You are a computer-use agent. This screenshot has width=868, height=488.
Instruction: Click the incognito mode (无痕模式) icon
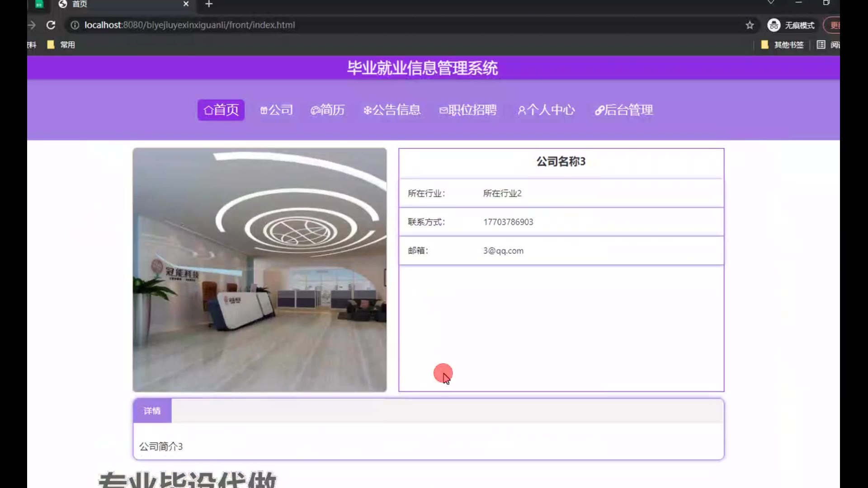[x=774, y=25]
